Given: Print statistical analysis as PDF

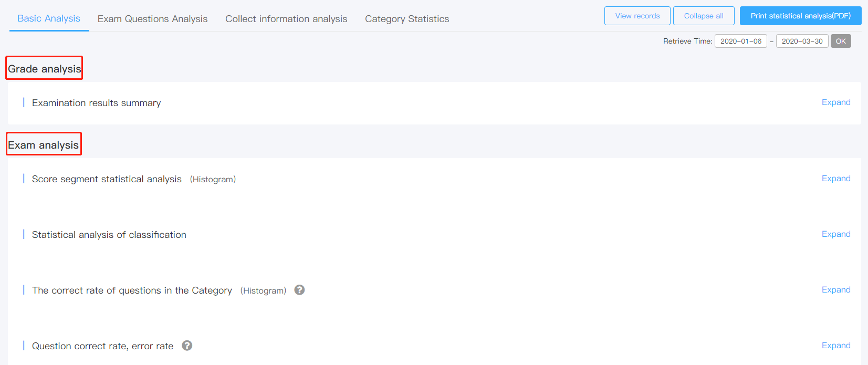Looking at the screenshot, I should [800, 16].
